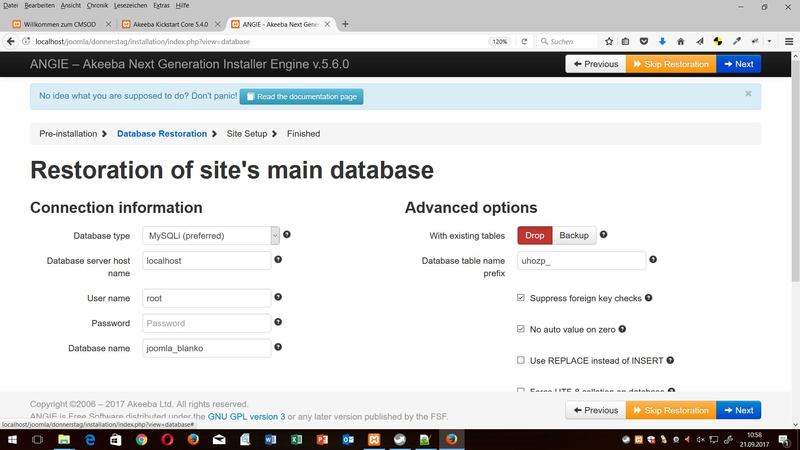Click the top Next button
Screen dimensions: 800x450
click(x=738, y=64)
